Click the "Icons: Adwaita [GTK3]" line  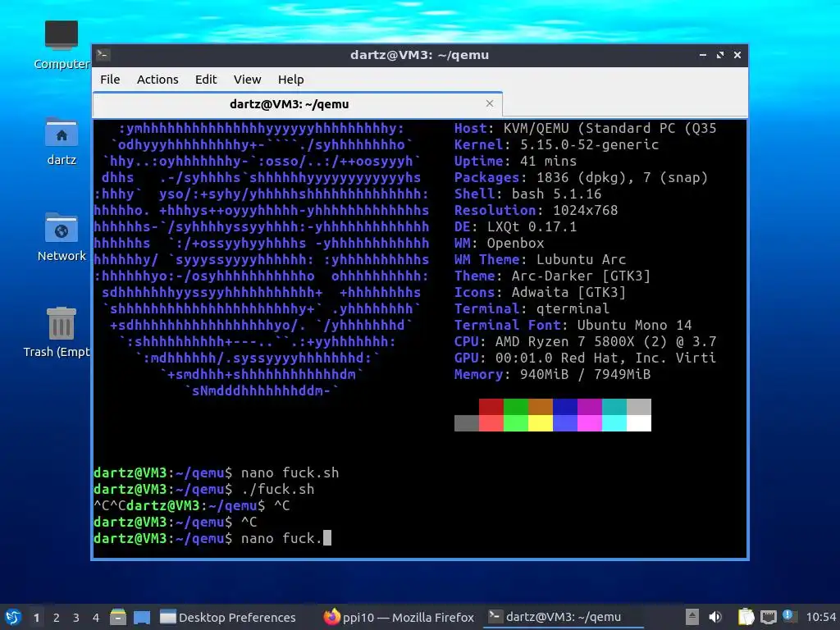click(540, 293)
